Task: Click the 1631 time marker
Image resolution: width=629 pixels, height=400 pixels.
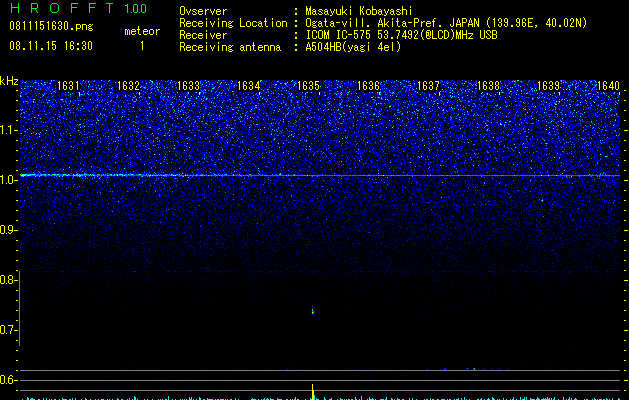Action: pos(68,86)
